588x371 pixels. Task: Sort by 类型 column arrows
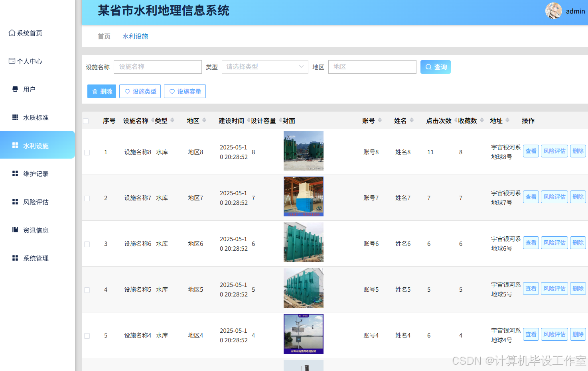click(x=172, y=120)
